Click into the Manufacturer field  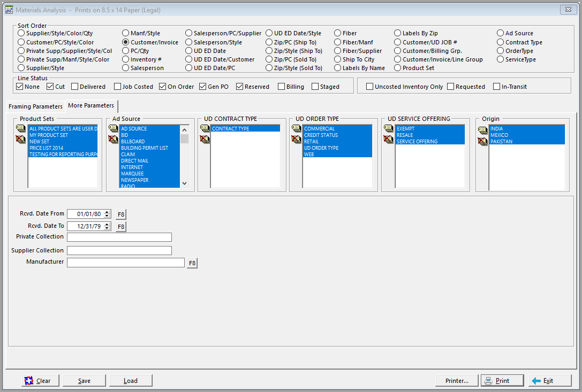point(126,263)
